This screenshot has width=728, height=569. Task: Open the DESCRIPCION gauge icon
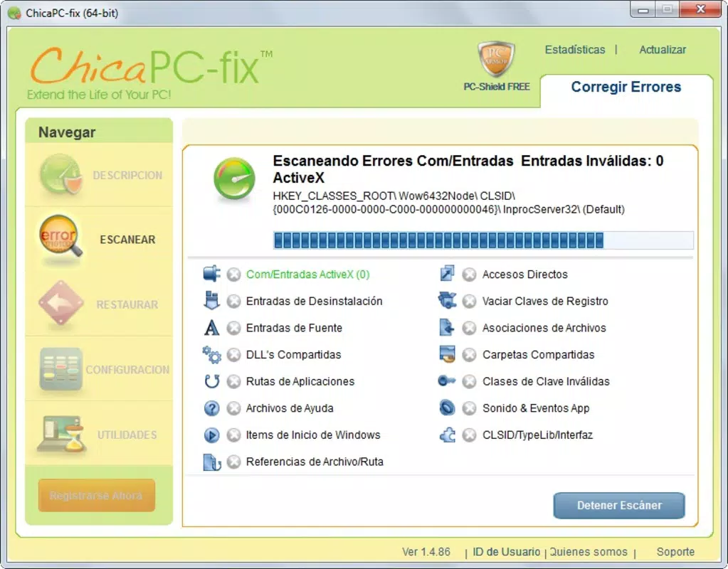(61, 174)
